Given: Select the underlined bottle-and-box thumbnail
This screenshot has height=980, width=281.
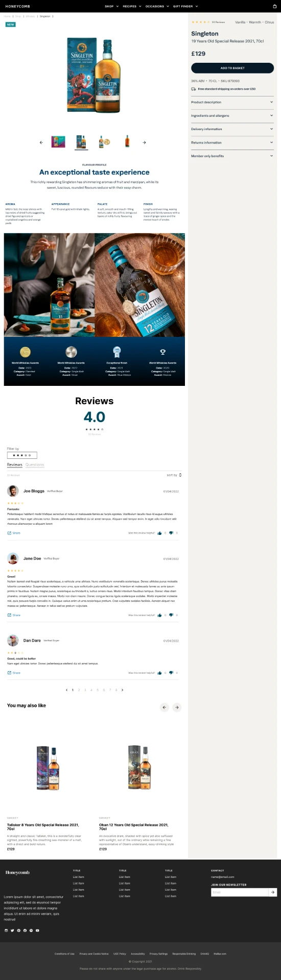Looking at the screenshot, I should [x=81, y=142].
